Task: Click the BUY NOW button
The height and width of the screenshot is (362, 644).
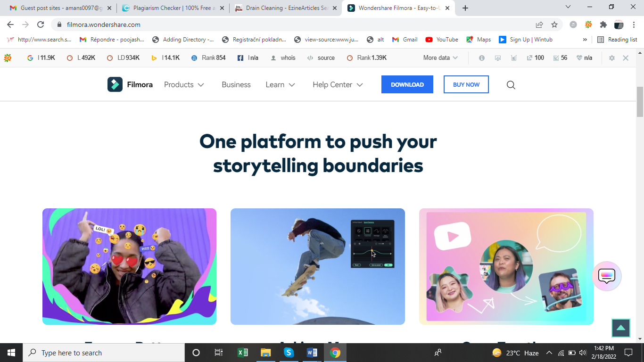Action: coord(466,84)
